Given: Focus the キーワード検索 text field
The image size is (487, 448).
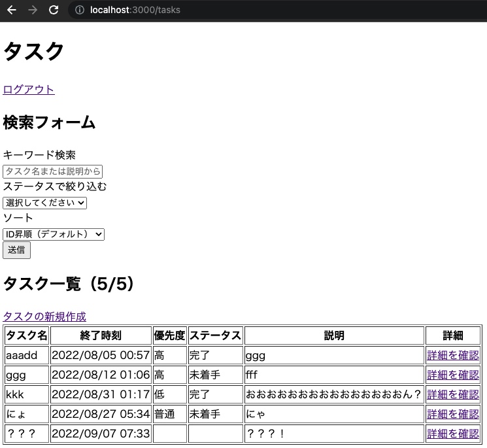Looking at the screenshot, I should point(52,171).
